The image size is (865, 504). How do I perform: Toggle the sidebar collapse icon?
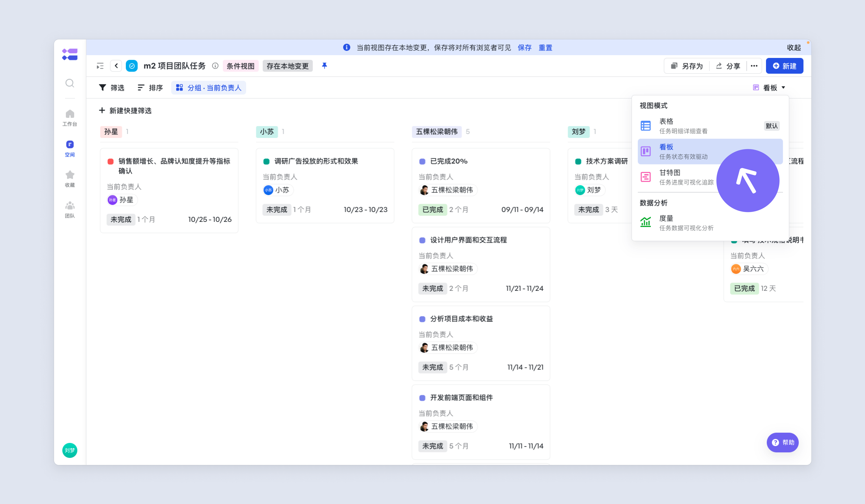(100, 66)
